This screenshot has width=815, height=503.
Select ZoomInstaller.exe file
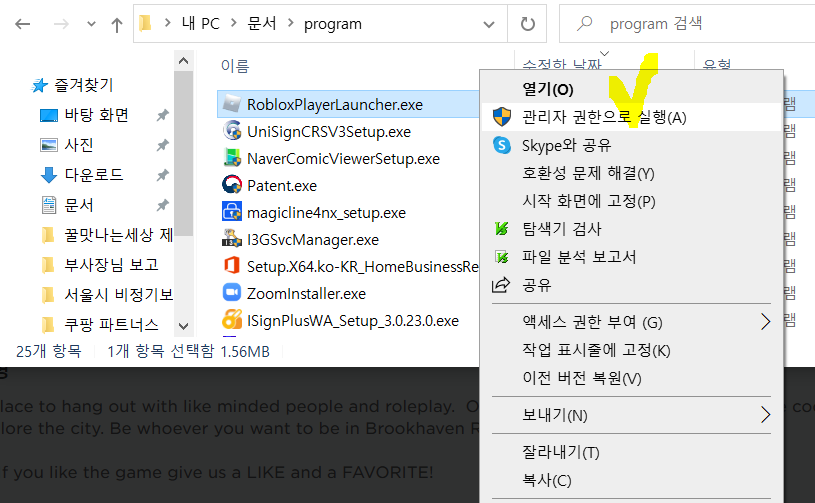(x=306, y=294)
